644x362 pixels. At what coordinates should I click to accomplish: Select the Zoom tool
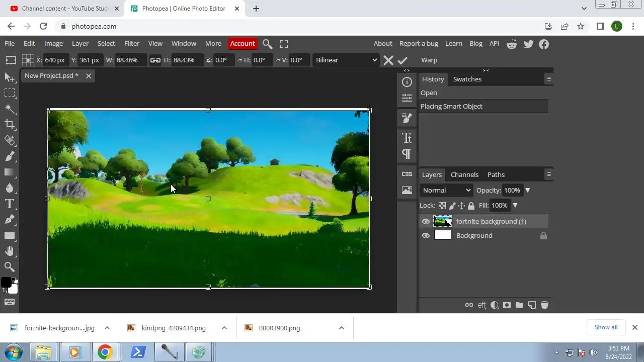10,267
